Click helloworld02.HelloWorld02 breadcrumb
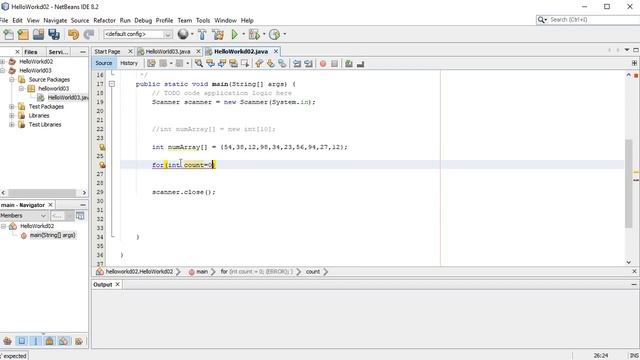This screenshot has width=640, height=360. 139,271
